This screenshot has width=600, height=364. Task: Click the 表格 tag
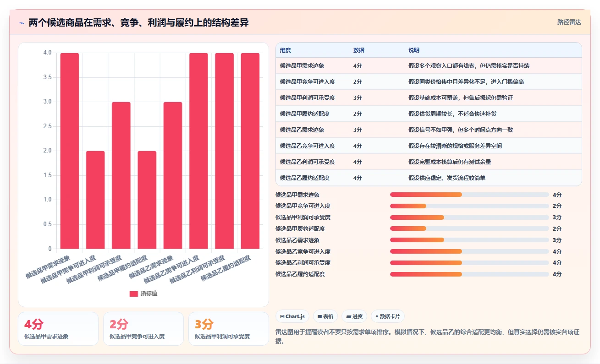325,316
